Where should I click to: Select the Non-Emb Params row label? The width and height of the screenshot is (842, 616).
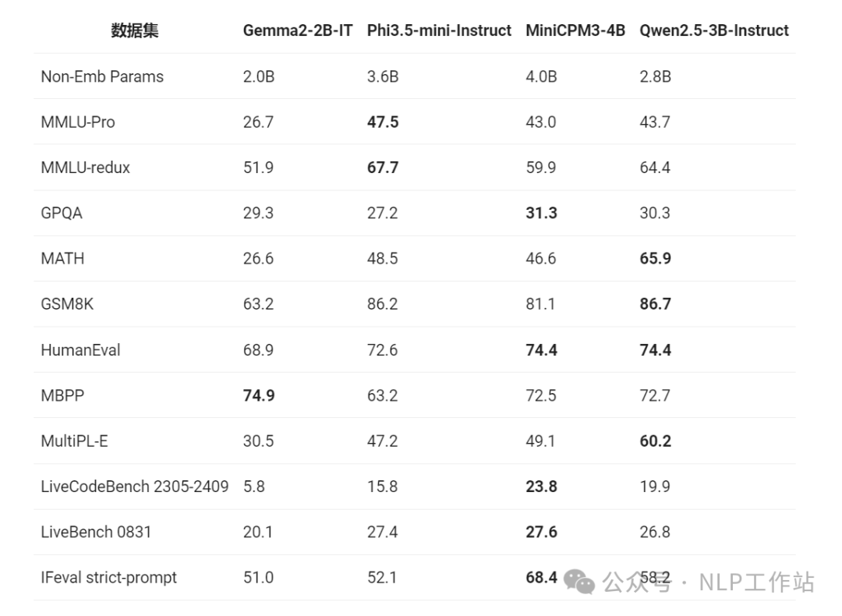[x=102, y=76]
